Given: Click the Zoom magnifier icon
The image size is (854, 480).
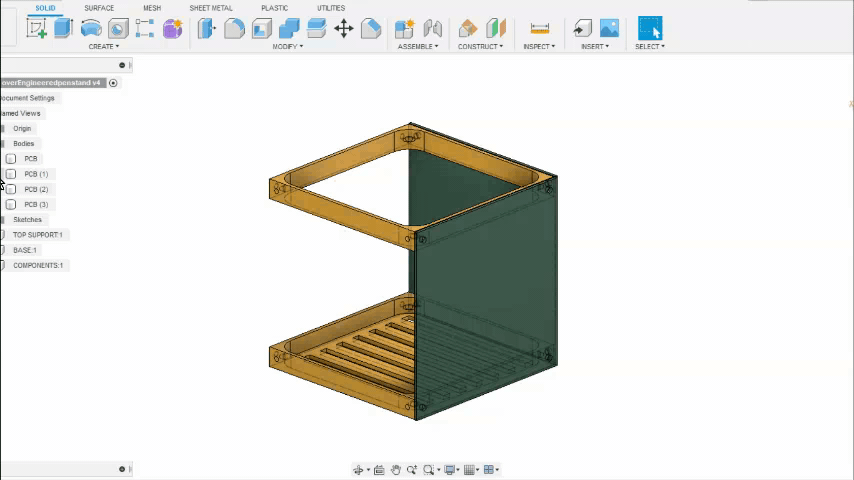Looking at the screenshot, I should (412, 470).
